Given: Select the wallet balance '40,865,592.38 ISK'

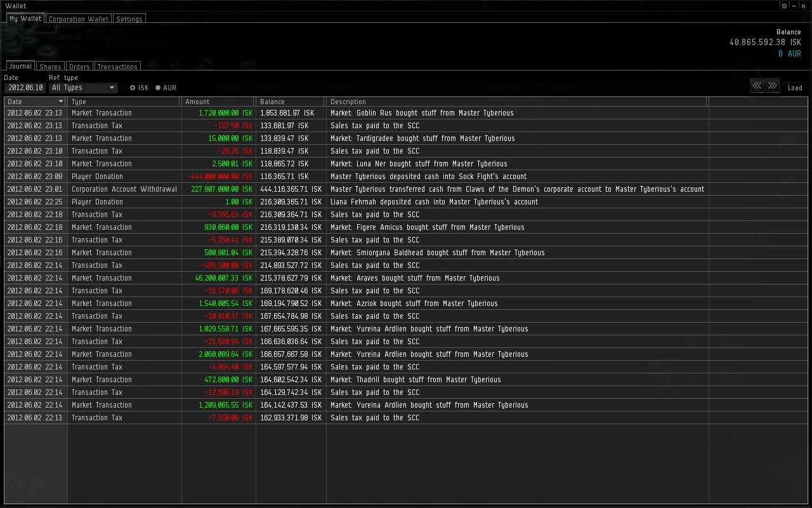Looking at the screenshot, I should 765,42.
